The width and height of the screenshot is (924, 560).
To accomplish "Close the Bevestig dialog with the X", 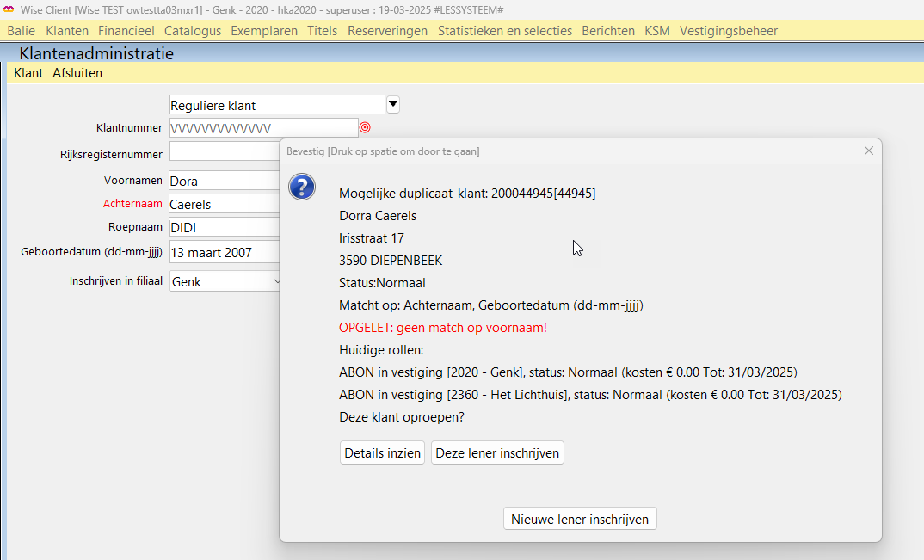I will point(869,151).
